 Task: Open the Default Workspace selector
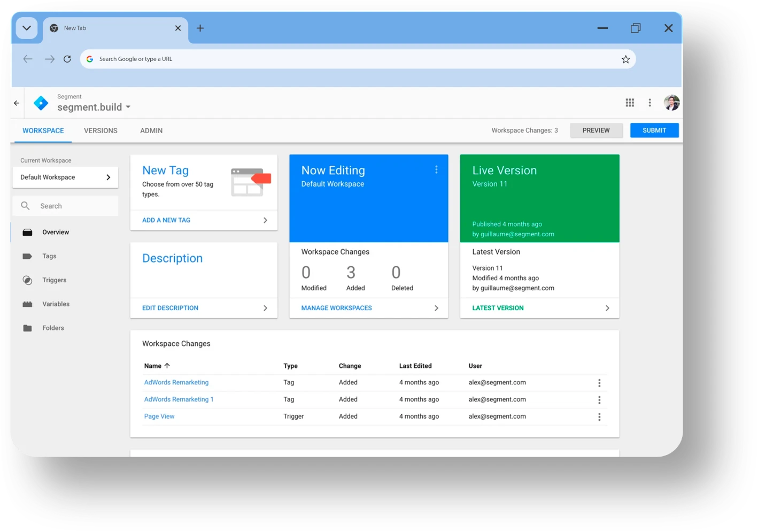[65, 178]
